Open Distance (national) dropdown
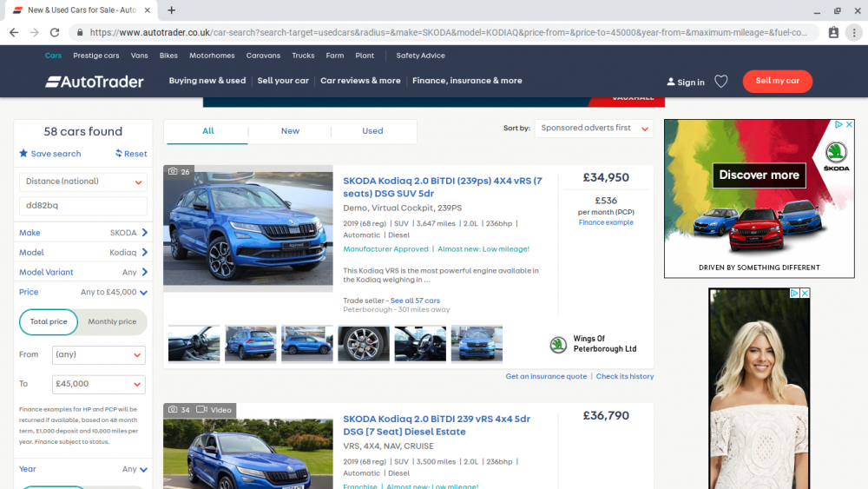This screenshot has height=489, width=868. 83,182
